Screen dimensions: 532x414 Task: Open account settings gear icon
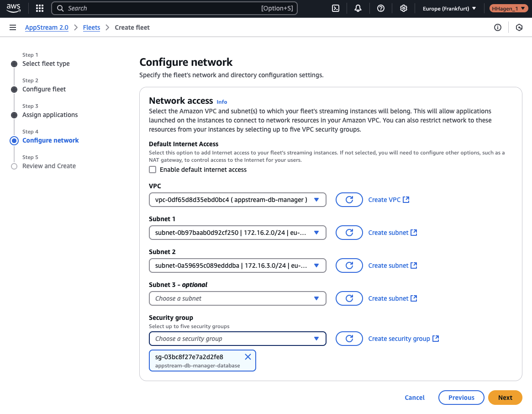coord(404,8)
